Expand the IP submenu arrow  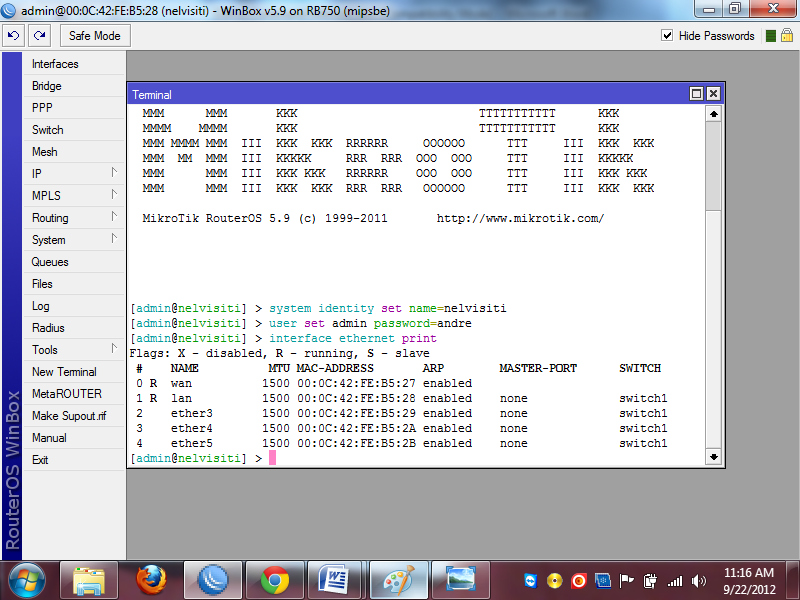coord(114,172)
